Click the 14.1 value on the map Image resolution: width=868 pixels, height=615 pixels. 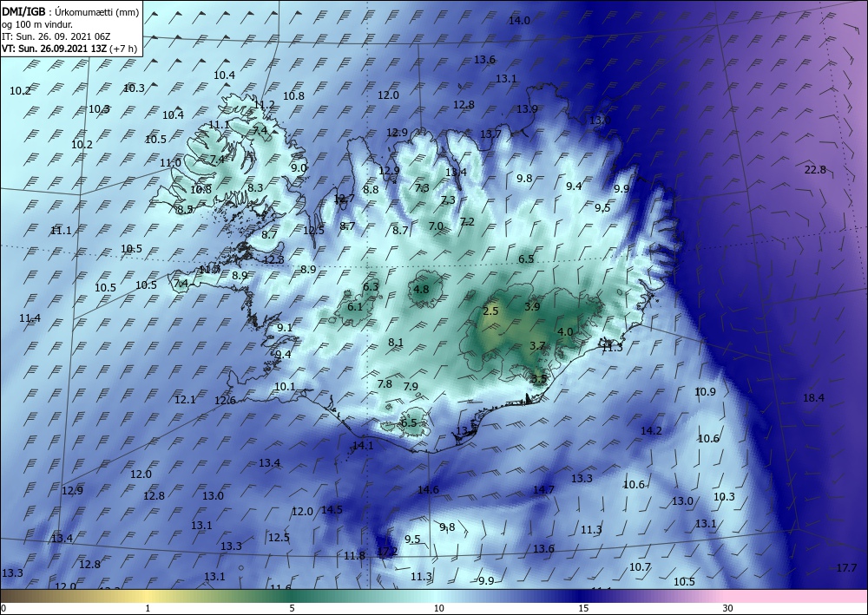[363, 445]
